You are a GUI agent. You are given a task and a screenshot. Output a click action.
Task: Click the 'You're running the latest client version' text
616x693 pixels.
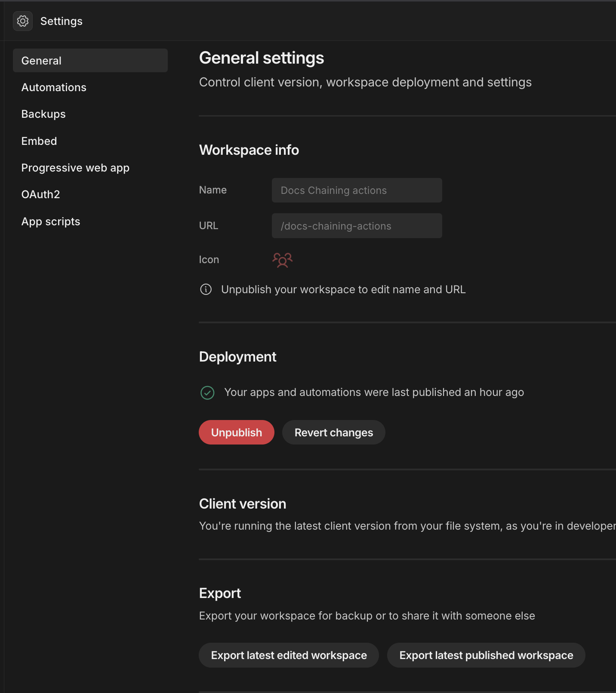point(407,526)
